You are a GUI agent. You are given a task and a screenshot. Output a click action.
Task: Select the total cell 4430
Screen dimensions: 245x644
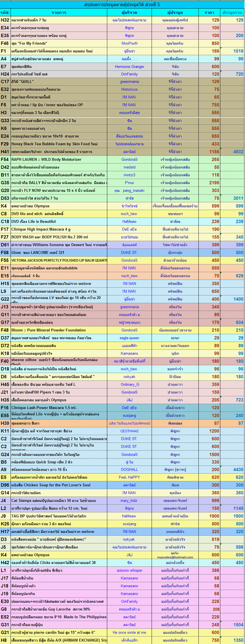[x=232, y=470]
